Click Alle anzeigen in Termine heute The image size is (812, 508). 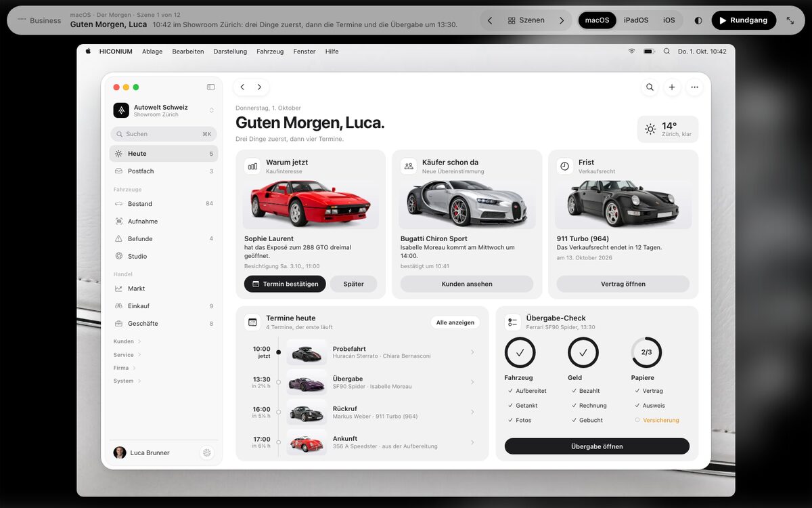coord(455,322)
